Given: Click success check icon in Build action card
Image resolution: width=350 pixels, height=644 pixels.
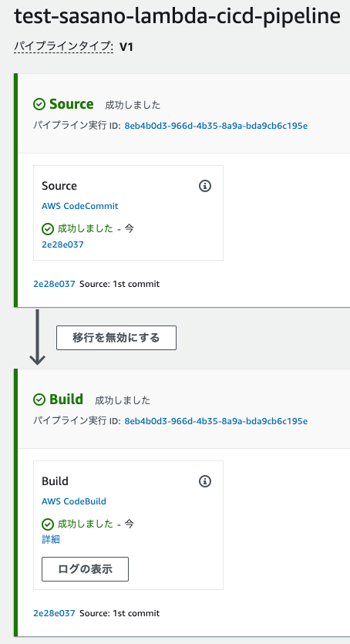Looking at the screenshot, I should pyautogui.click(x=48, y=524).
